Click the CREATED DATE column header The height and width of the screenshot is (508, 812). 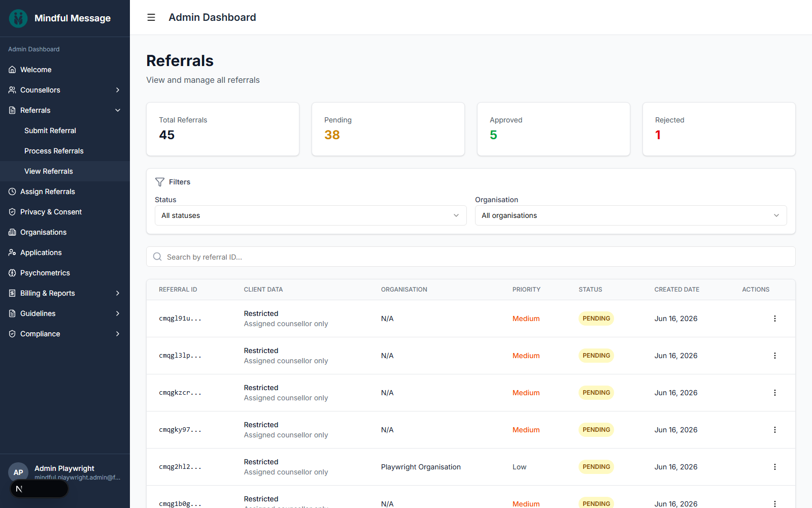677,290
